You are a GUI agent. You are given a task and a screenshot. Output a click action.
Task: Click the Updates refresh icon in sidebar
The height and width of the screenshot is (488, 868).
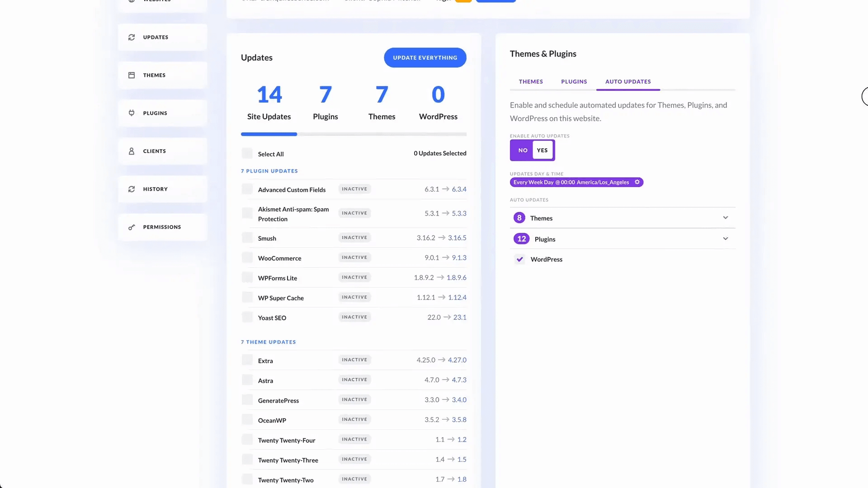click(x=132, y=38)
